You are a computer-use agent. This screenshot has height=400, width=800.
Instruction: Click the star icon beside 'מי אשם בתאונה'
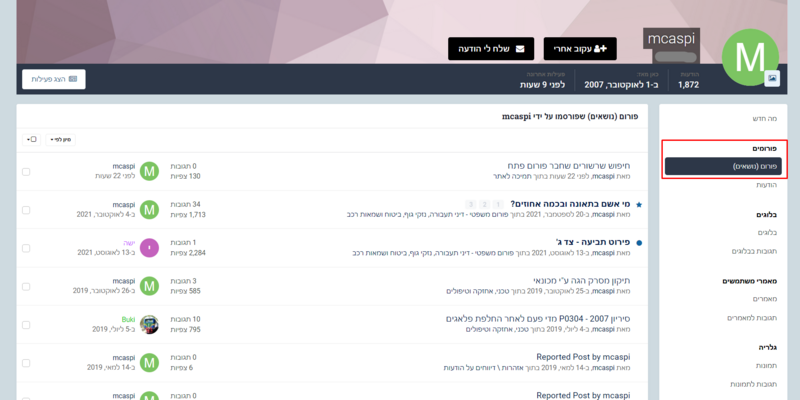639,205
